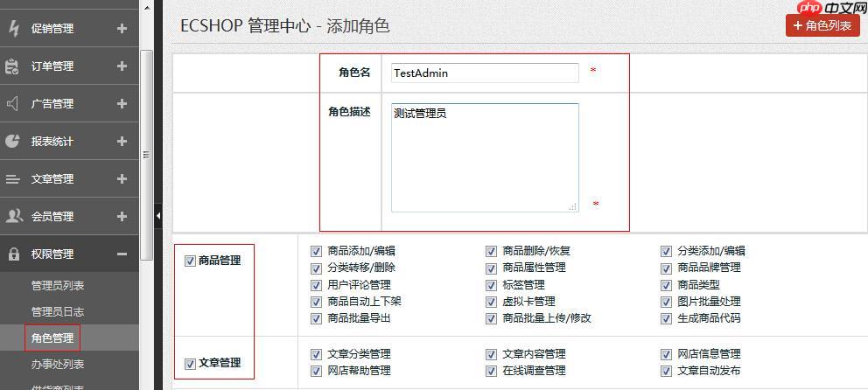
Task: Open the 促销管理 menu label
Action: point(52,29)
